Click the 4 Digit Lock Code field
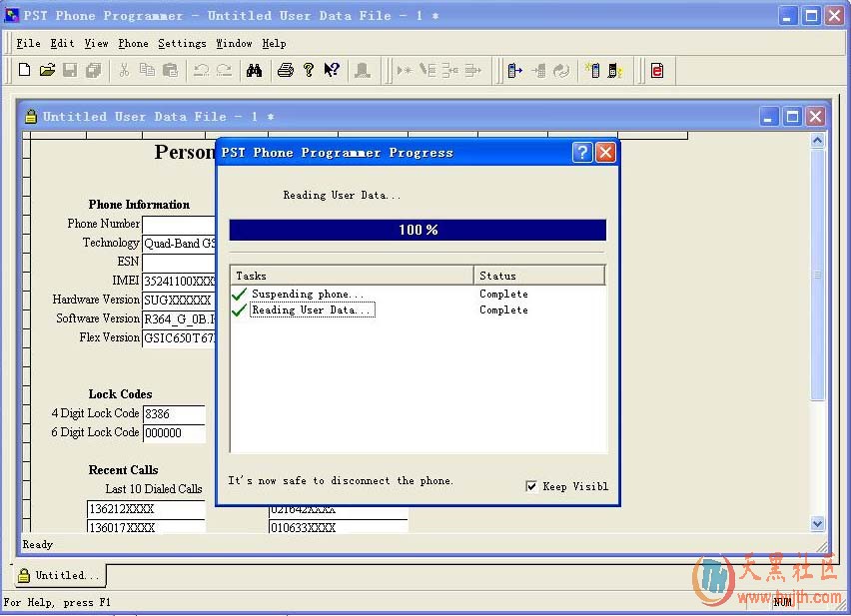Screen dimensions: 851x616 (x=174, y=414)
